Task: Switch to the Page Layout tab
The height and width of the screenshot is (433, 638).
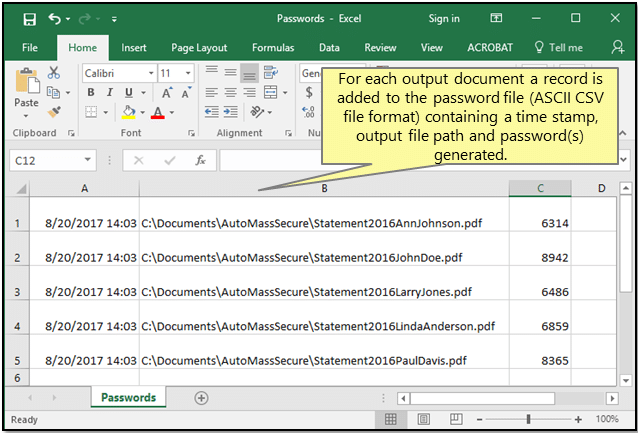Action: 199,48
